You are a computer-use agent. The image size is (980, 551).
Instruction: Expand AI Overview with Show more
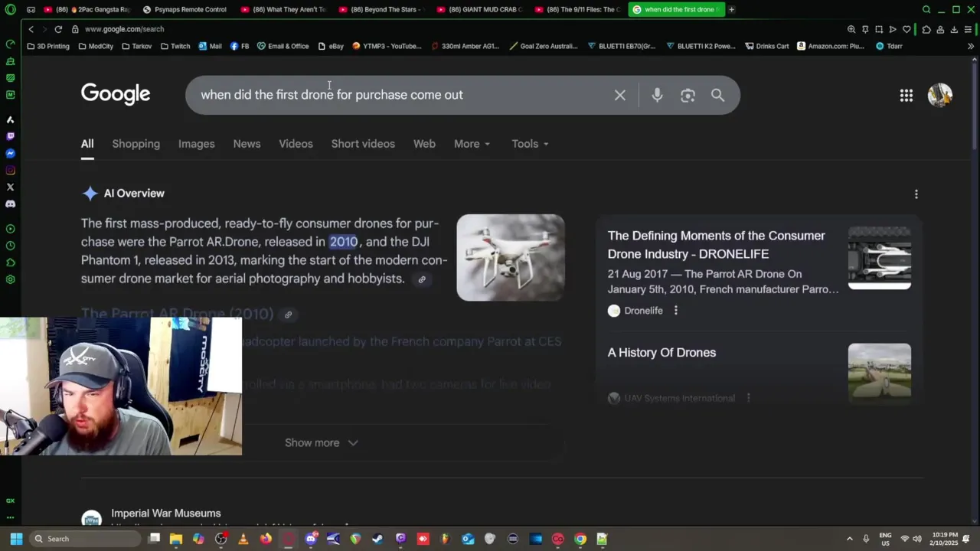pyautogui.click(x=322, y=442)
